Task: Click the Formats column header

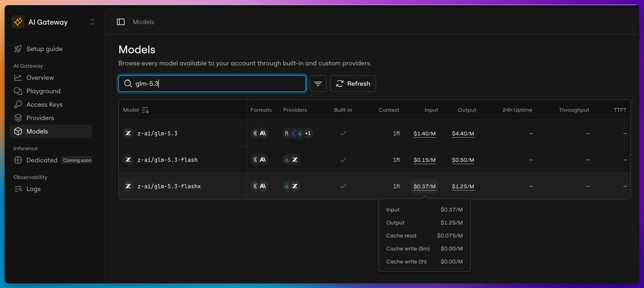Action: click(x=261, y=110)
